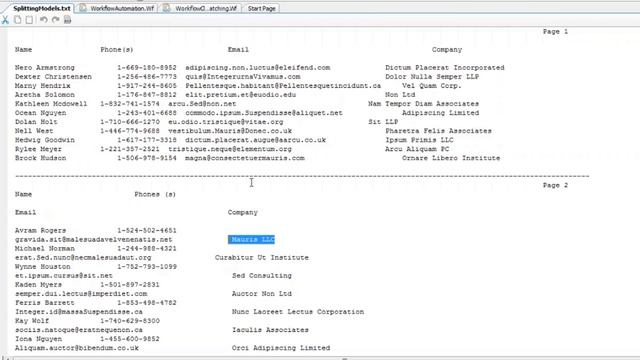This screenshot has height=360, width=640.
Task: Click the name 'Rylee Meyer'
Action: point(38,149)
